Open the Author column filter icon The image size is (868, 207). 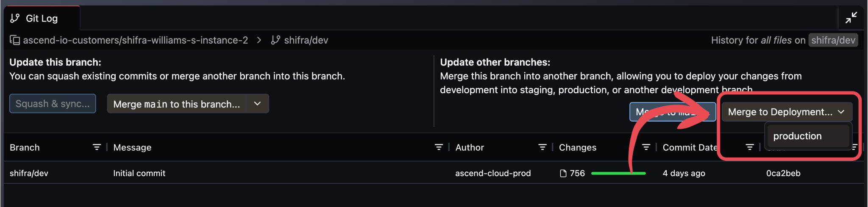(x=542, y=147)
